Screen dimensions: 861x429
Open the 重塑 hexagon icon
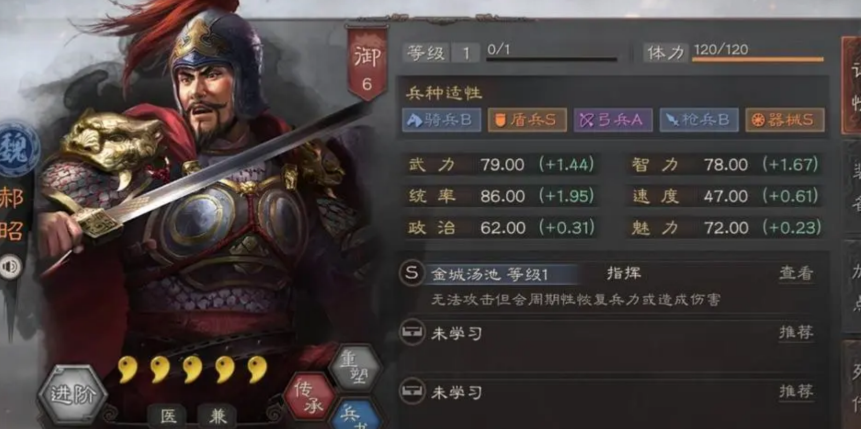pyautogui.click(x=355, y=367)
